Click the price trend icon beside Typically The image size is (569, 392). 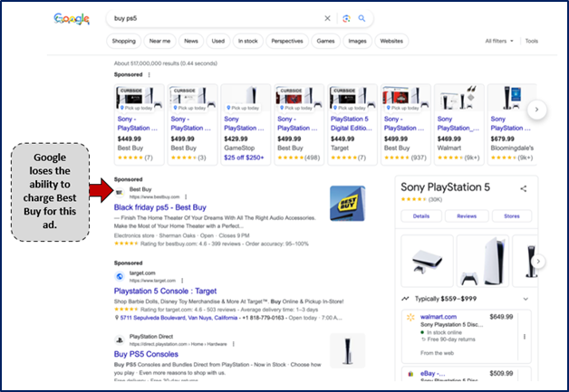point(405,299)
